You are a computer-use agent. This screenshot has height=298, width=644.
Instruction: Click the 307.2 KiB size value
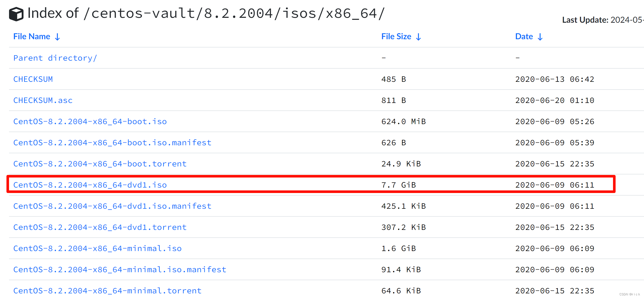point(403,227)
